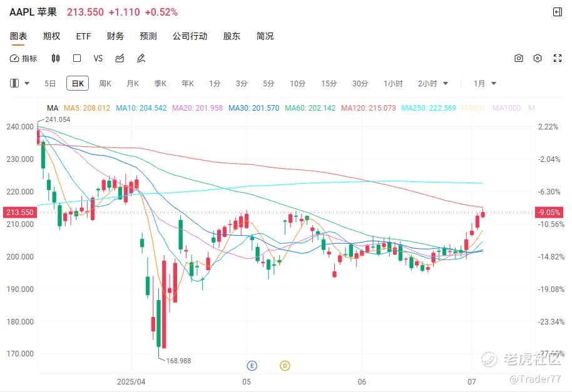This screenshot has width=572, height=392.
Task: Change the candlestick chart type icon
Action: (x=56, y=58)
